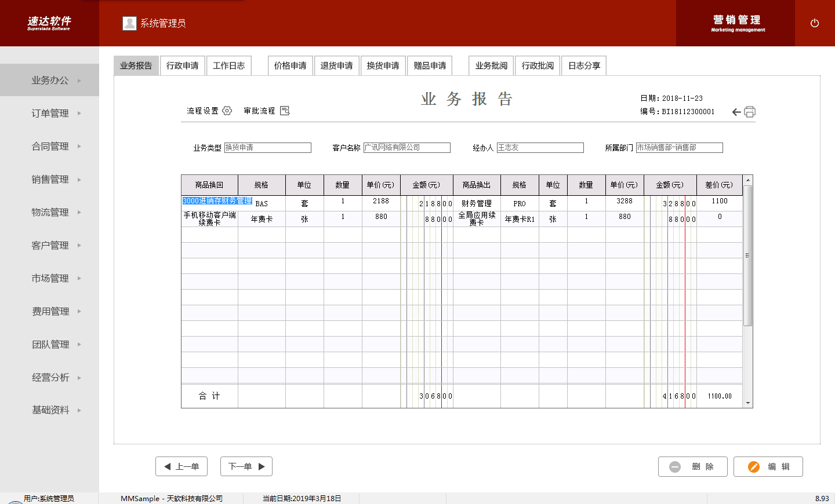
Task: Open the 业务批阅 tab
Action: coord(491,65)
